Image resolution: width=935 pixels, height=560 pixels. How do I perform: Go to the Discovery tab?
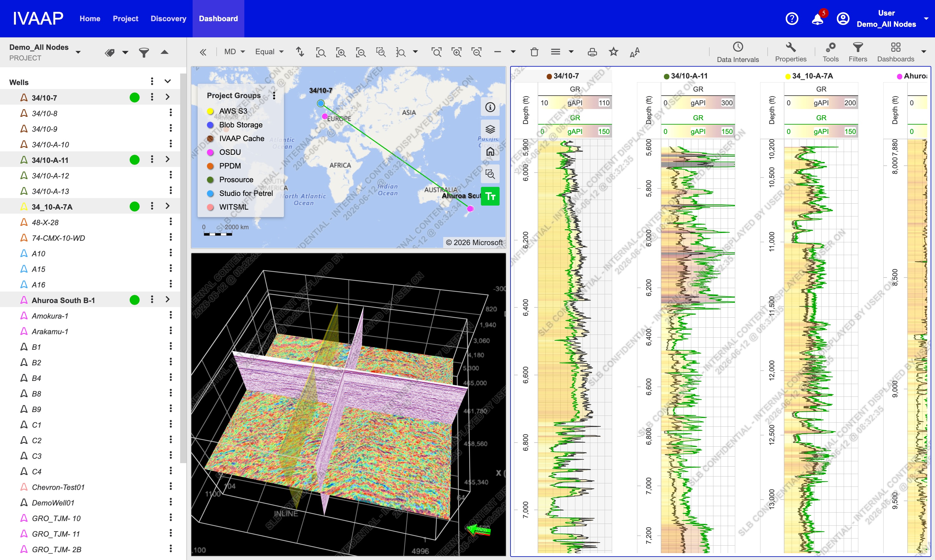168,18
